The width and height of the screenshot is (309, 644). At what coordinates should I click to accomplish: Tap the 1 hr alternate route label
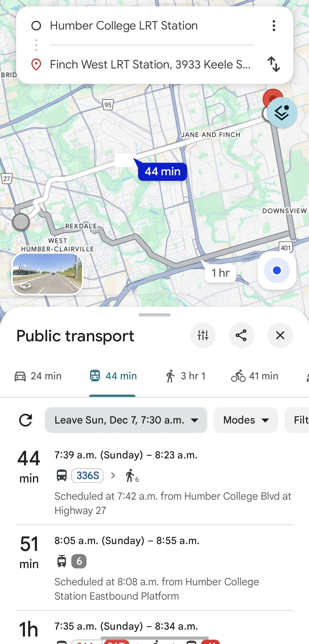[x=221, y=273]
